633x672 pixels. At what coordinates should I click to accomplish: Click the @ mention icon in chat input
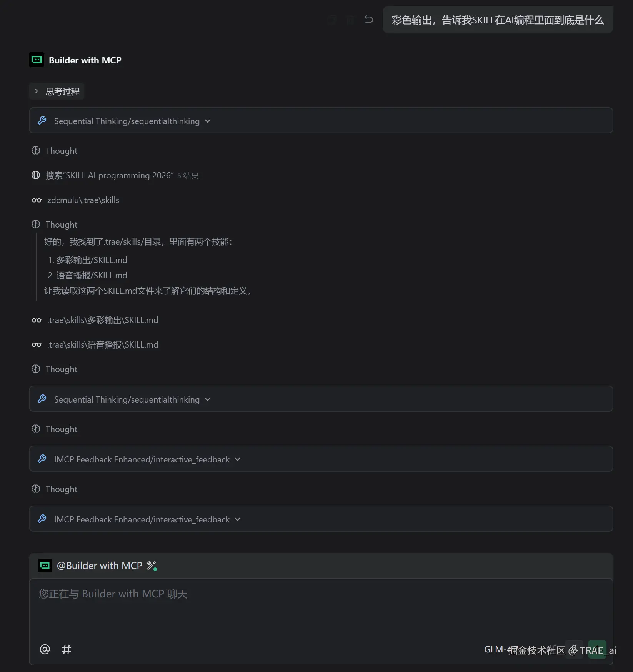tap(45, 649)
